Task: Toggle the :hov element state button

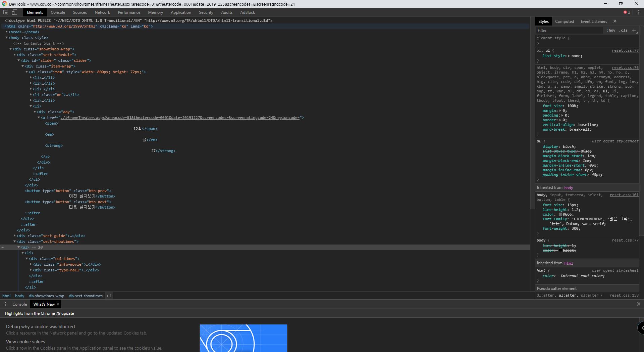Action: (x=611, y=30)
